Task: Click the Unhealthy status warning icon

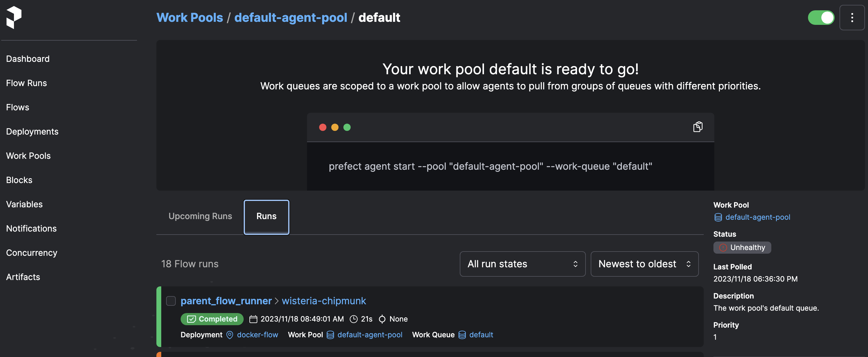Action: click(723, 248)
